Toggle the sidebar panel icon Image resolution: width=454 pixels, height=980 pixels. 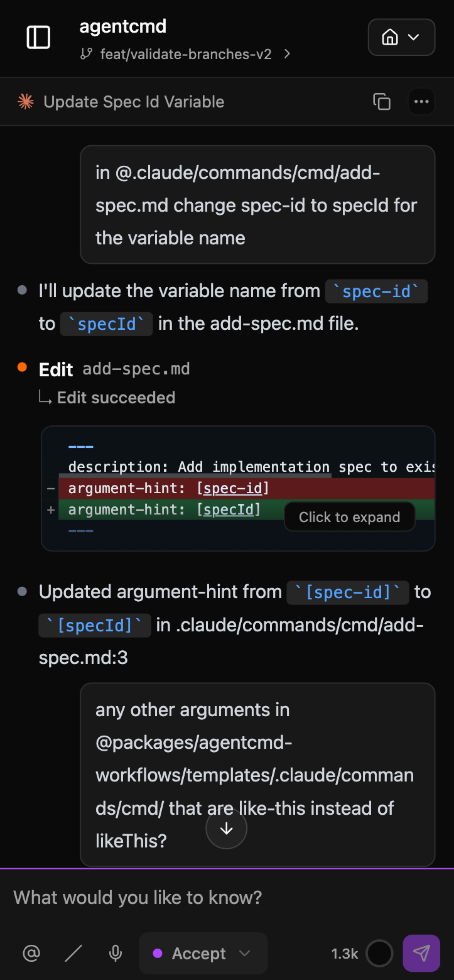click(x=38, y=38)
